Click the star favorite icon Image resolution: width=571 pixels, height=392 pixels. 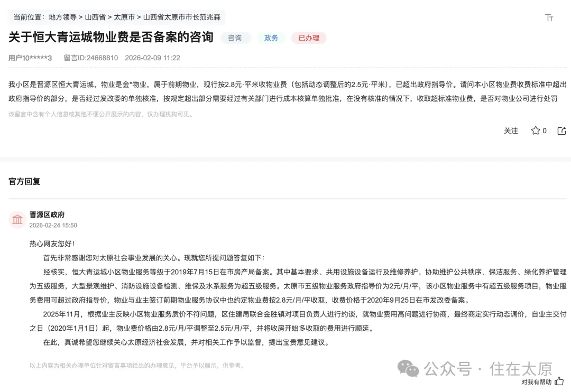point(535,130)
